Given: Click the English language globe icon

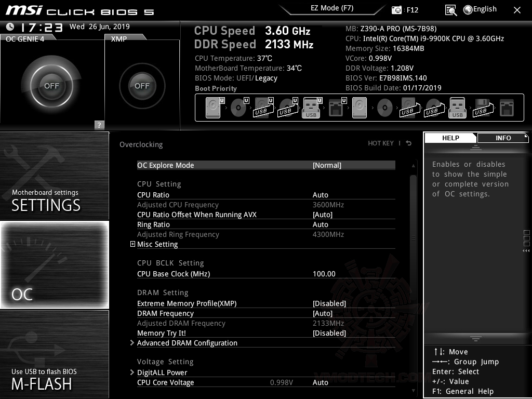Looking at the screenshot, I should (467, 9).
